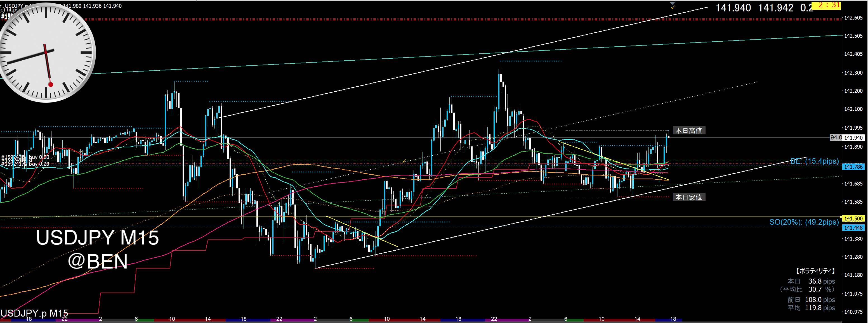Click the 本日安値 label
The height and width of the screenshot is (323, 868).
(x=688, y=197)
